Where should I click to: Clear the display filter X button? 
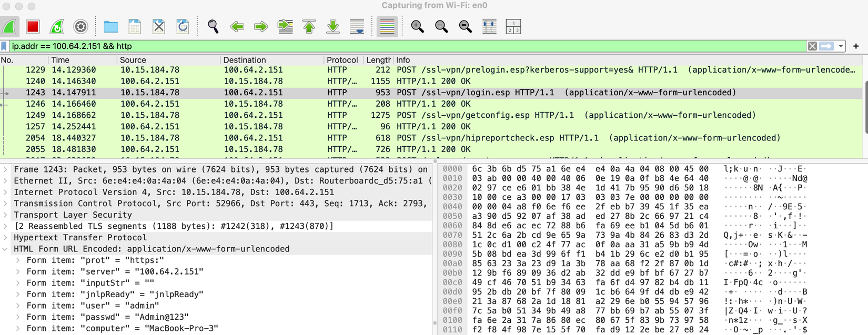pyautogui.click(x=812, y=46)
